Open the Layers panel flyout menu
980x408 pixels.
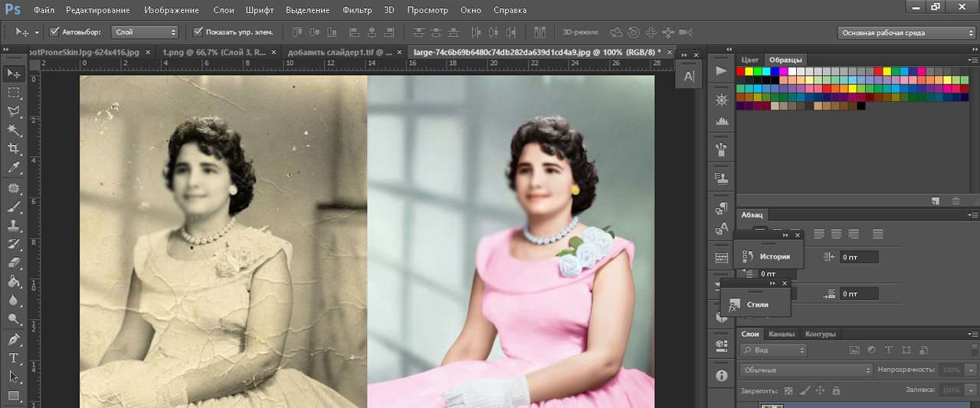[972, 334]
